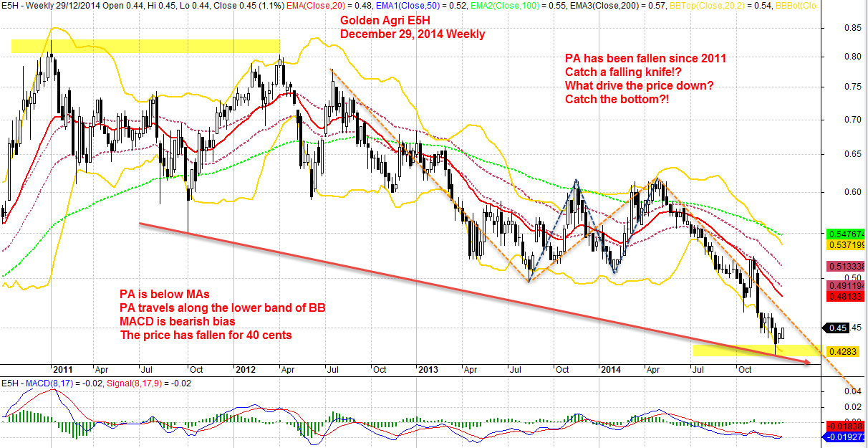Click the red -0.01838 MACD value tag
Image resolution: width=868 pixels, height=448 pixels.
[847, 426]
